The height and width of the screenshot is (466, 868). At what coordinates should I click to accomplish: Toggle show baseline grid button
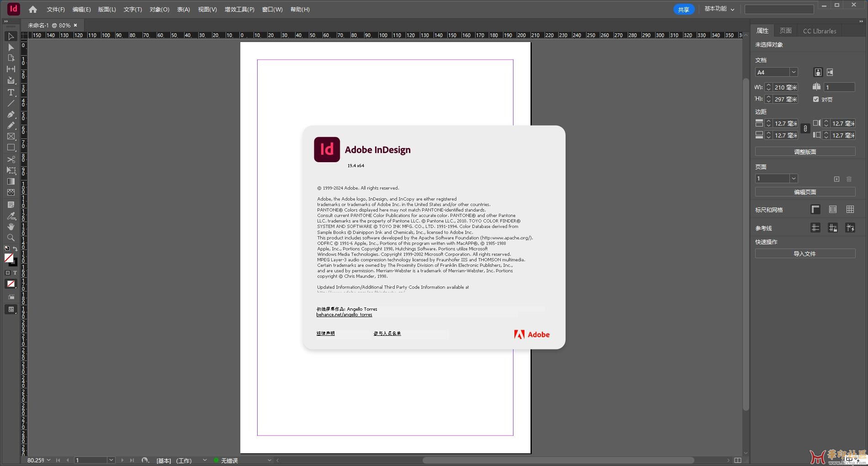click(x=833, y=210)
